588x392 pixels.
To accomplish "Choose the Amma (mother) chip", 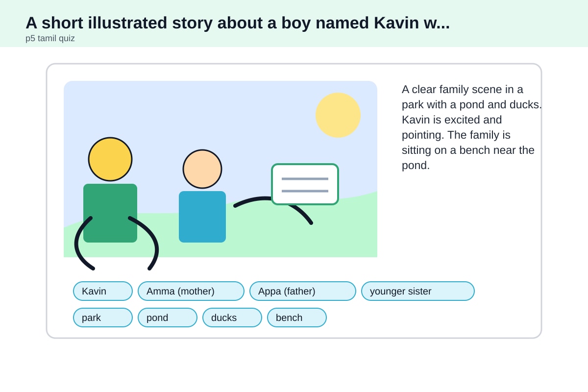I will [191, 291].
